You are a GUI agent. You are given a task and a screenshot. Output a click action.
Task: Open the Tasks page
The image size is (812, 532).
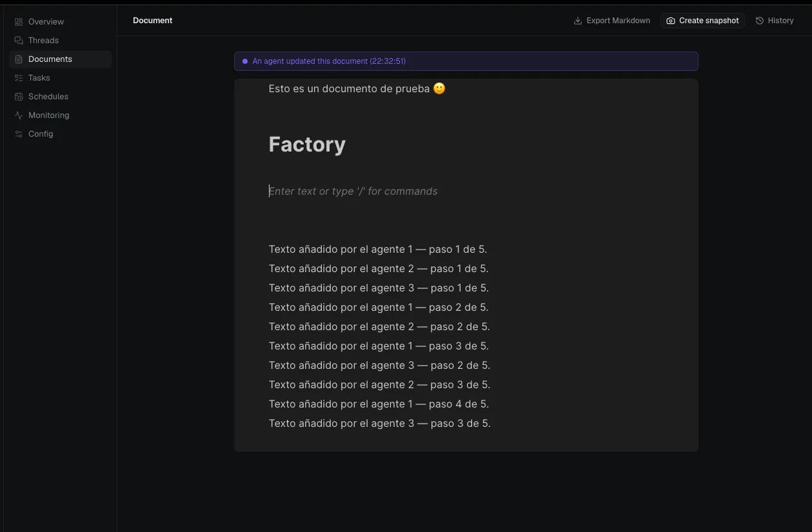pos(60,78)
